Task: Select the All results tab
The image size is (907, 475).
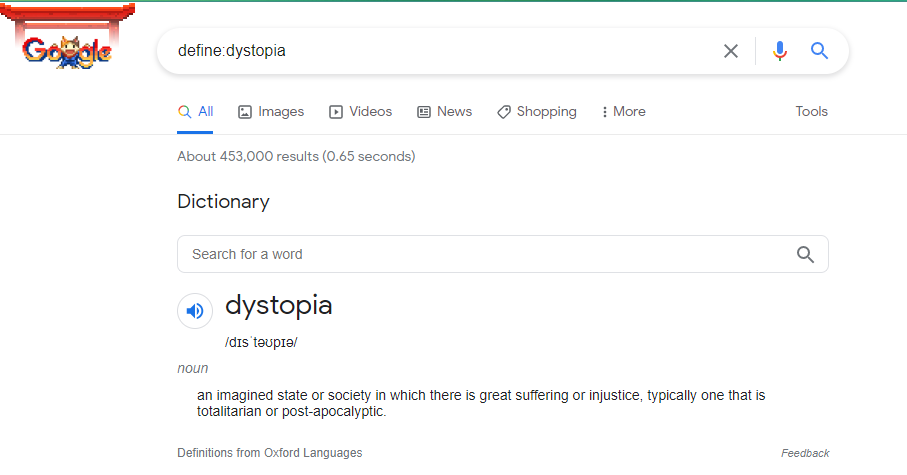Action: (x=196, y=112)
